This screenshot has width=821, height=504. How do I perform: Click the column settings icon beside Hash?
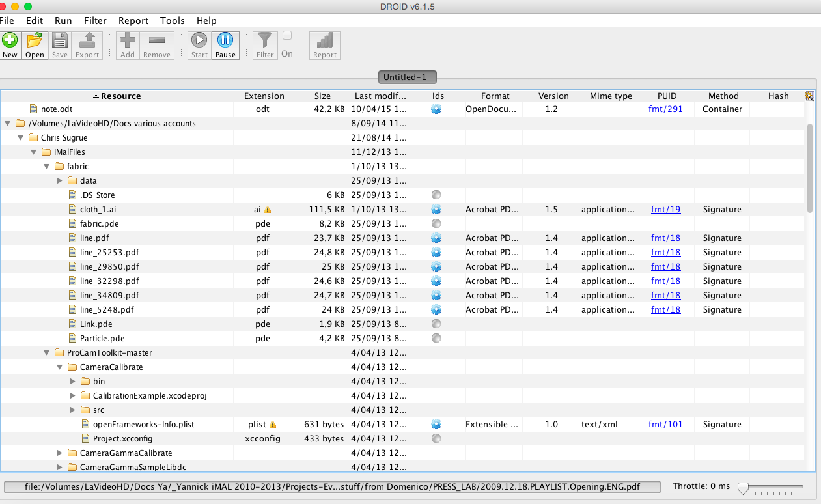(809, 96)
